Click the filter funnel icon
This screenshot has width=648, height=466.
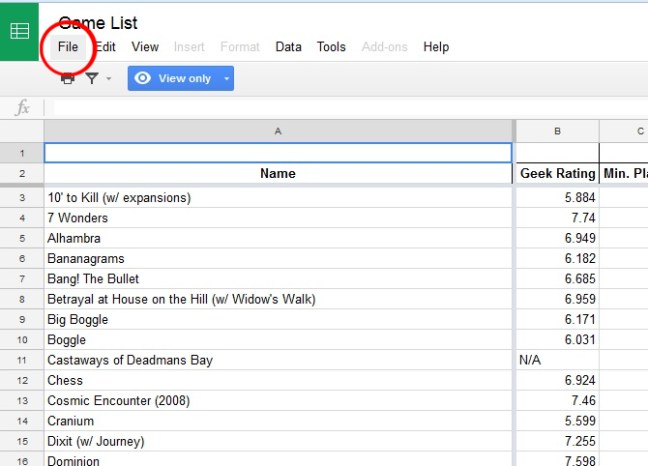(92, 78)
